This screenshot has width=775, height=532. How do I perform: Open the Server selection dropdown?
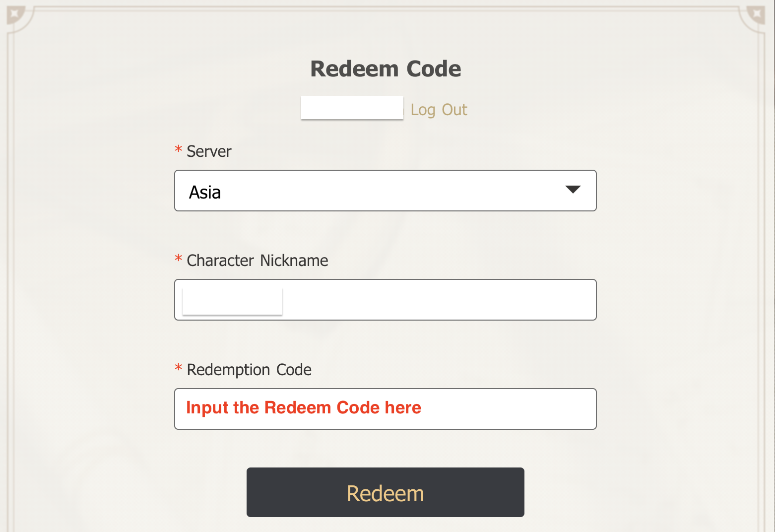[385, 191]
